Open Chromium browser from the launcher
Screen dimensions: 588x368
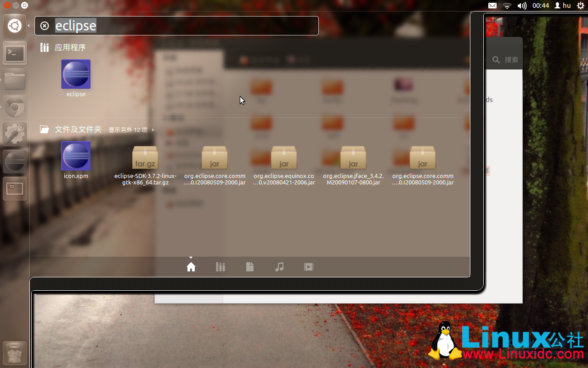coord(15,108)
